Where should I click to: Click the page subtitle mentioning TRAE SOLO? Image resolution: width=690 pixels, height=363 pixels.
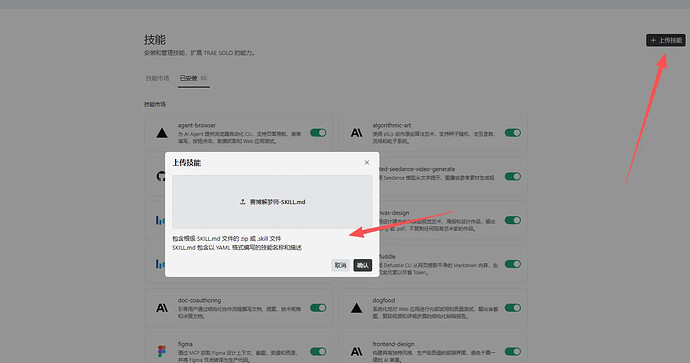pyautogui.click(x=199, y=53)
